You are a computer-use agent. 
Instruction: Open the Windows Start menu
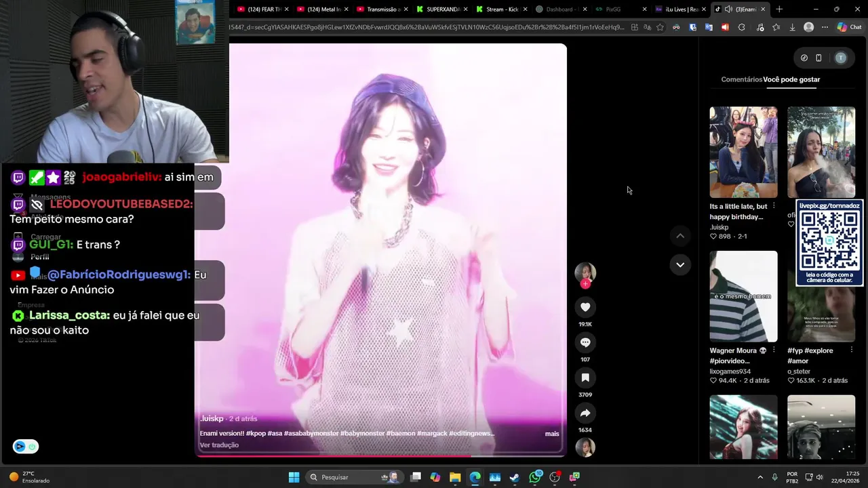tap(294, 477)
